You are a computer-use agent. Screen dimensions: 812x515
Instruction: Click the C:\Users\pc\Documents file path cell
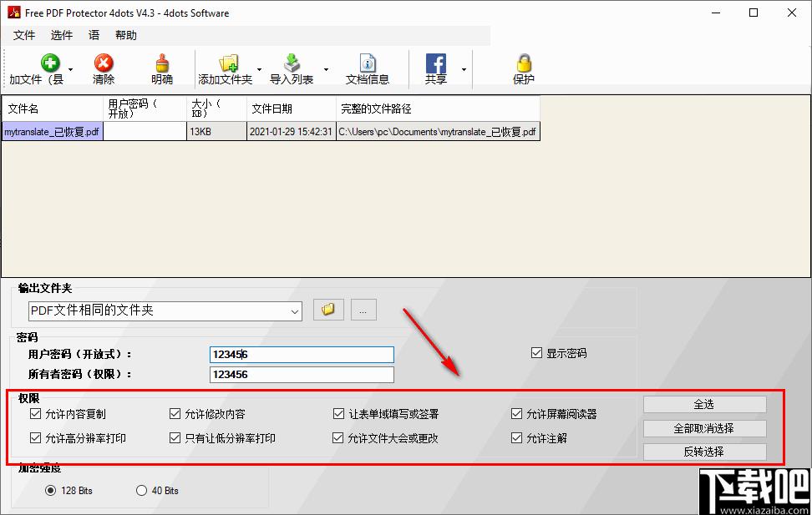pyautogui.click(x=438, y=132)
